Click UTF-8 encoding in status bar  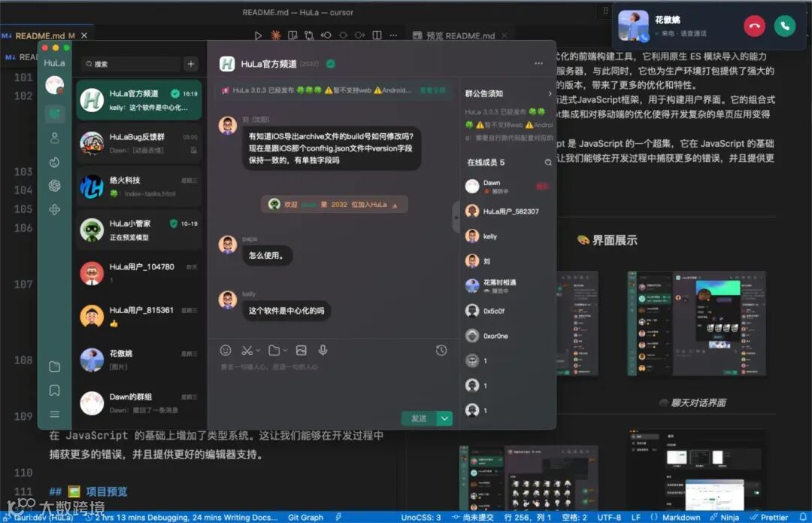(609, 517)
